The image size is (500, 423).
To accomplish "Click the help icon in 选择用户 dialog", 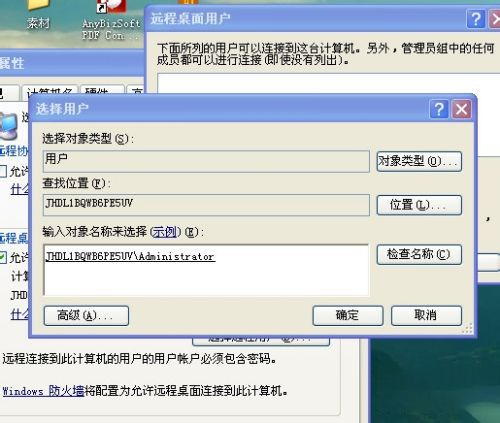I will click(x=439, y=109).
